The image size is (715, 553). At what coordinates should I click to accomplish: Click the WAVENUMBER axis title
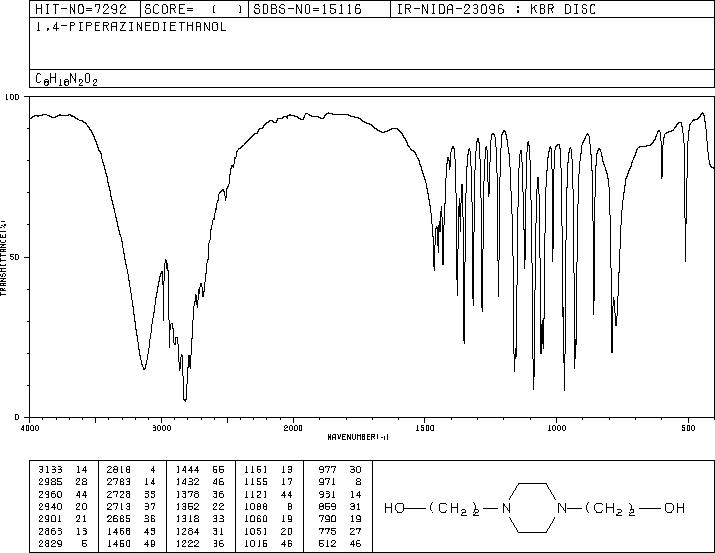[x=358, y=437]
